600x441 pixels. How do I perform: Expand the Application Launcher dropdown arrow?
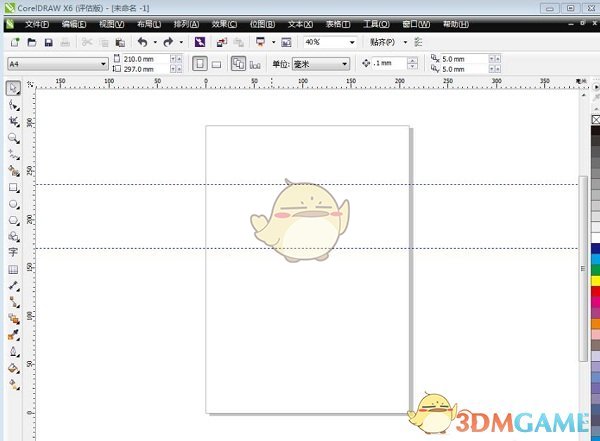pos(273,42)
